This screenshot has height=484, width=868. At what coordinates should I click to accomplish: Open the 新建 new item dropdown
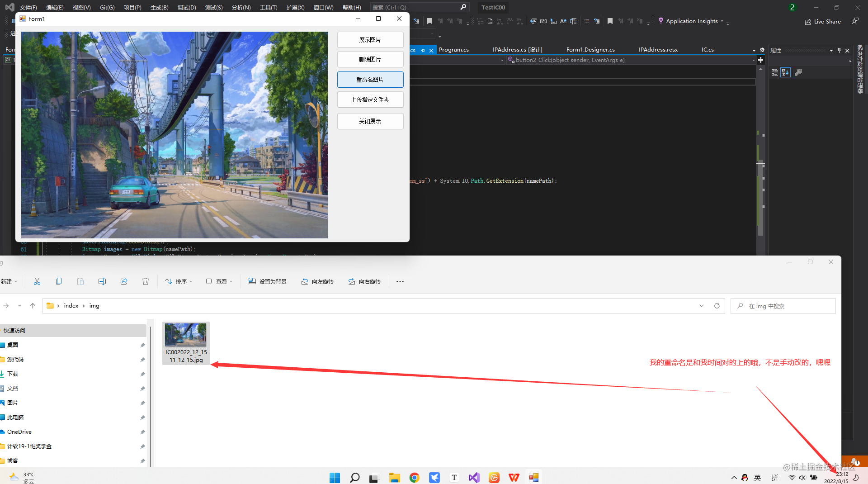(9, 281)
